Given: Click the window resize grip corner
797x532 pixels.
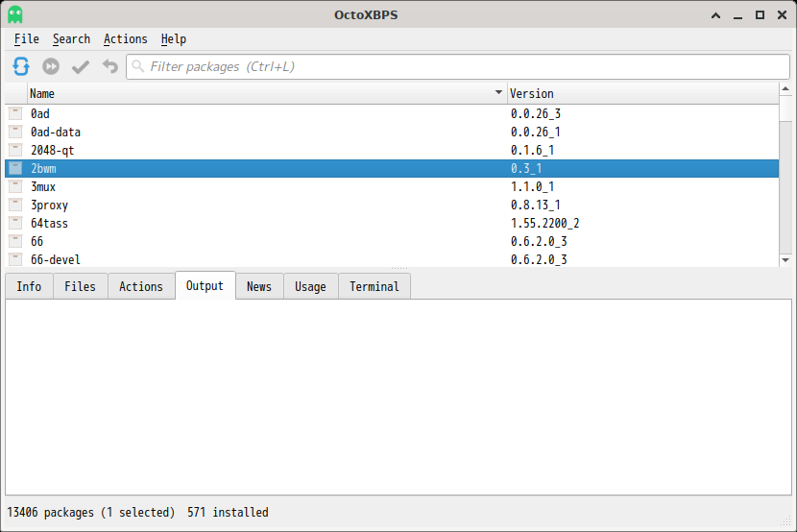Looking at the screenshot, I should 786,521.
